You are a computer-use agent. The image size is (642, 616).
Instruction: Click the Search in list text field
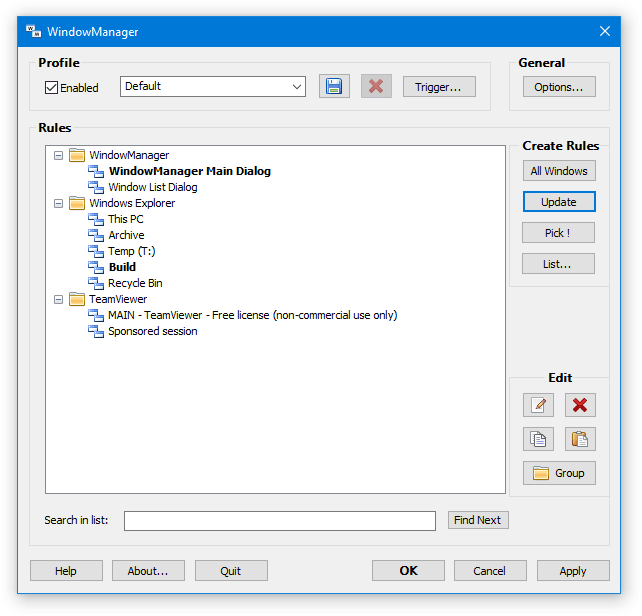[280, 521]
